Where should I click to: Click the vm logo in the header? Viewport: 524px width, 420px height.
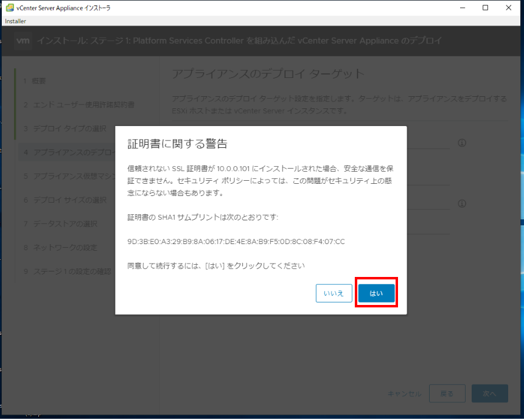(23, 41)
